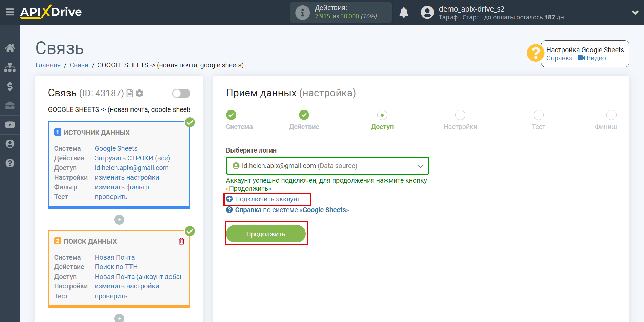Click search block изменить настройки link

pyautogui.click(x=127, y=286)
